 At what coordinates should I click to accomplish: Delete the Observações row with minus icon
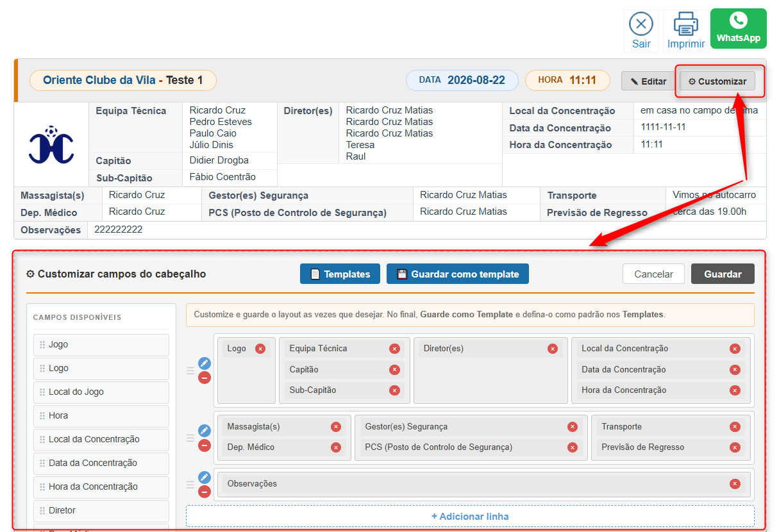pos(205,492)
